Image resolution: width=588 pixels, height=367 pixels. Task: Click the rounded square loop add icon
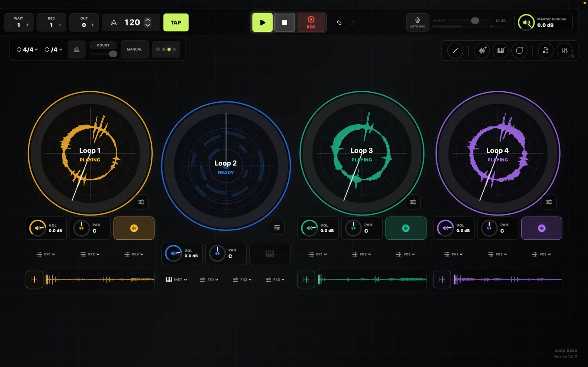[x=519, y=51]
